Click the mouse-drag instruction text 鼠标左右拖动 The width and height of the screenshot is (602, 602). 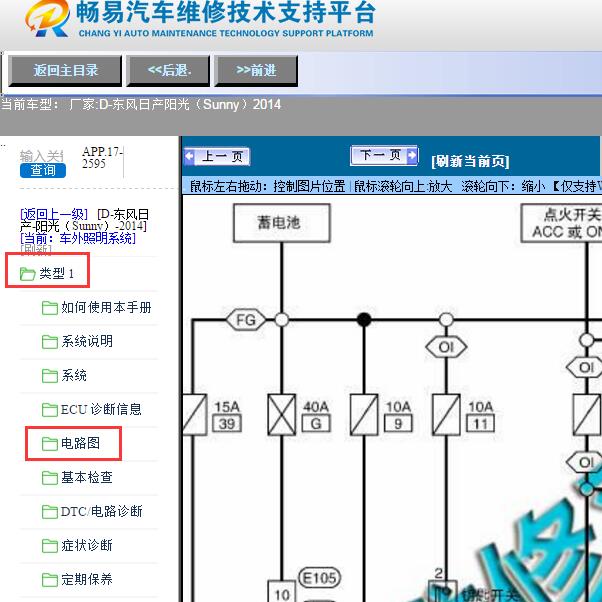coord(268,186)
